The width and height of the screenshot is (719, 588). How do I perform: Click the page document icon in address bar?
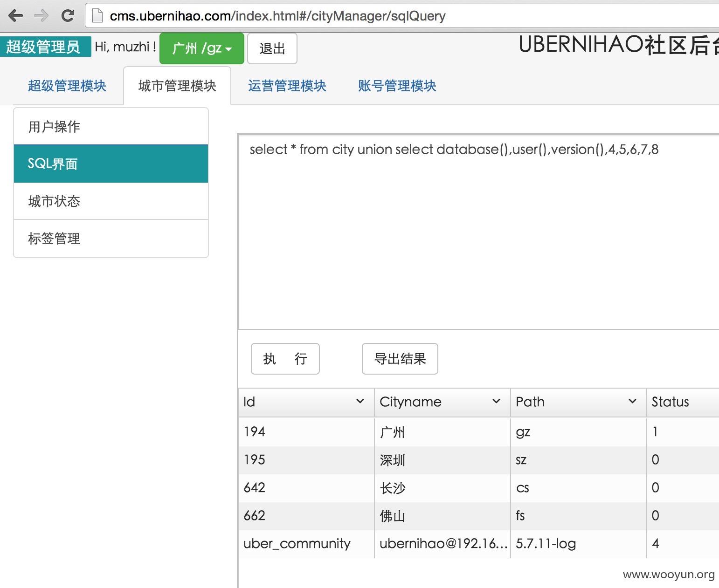(97, 16)
